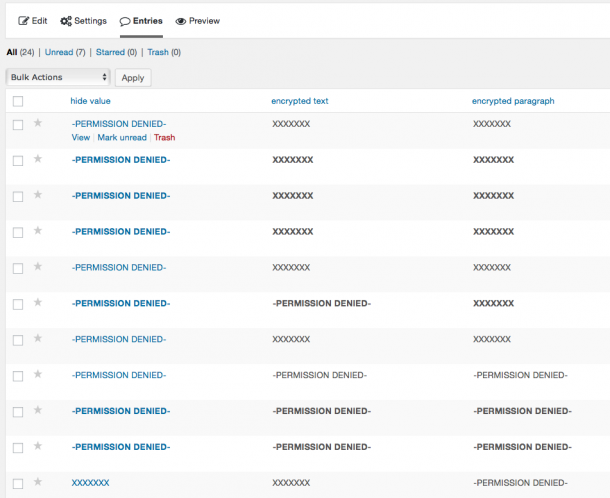Sort by encrypted paragraph column
The width and height of the screenshot is (610, 498).
pyautogui.click(x=513, y=101)
